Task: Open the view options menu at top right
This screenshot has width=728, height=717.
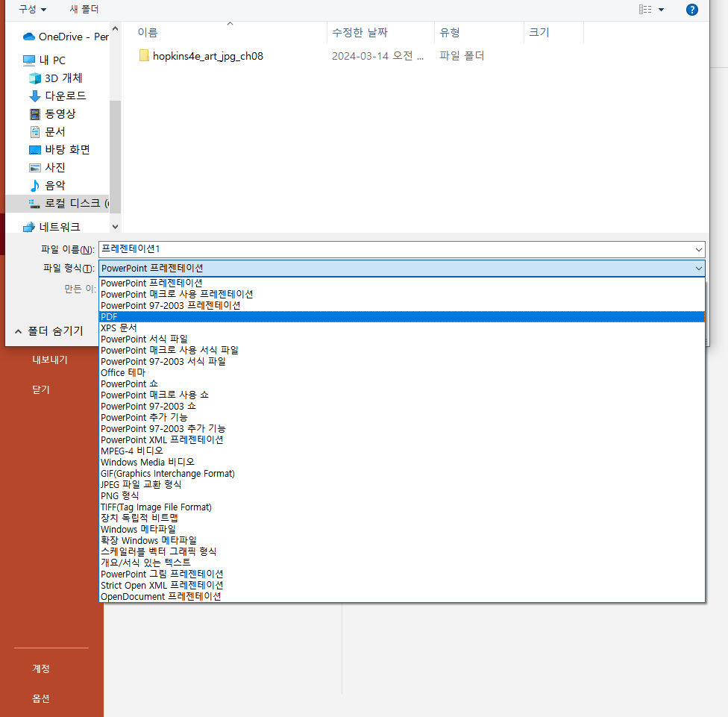Action: (x=650, y=9)
